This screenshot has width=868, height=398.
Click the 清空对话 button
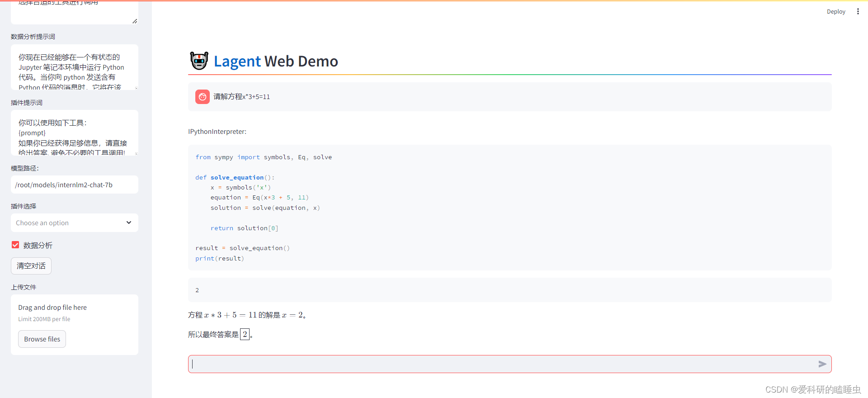pyautogui.click(x=31, y=266)
